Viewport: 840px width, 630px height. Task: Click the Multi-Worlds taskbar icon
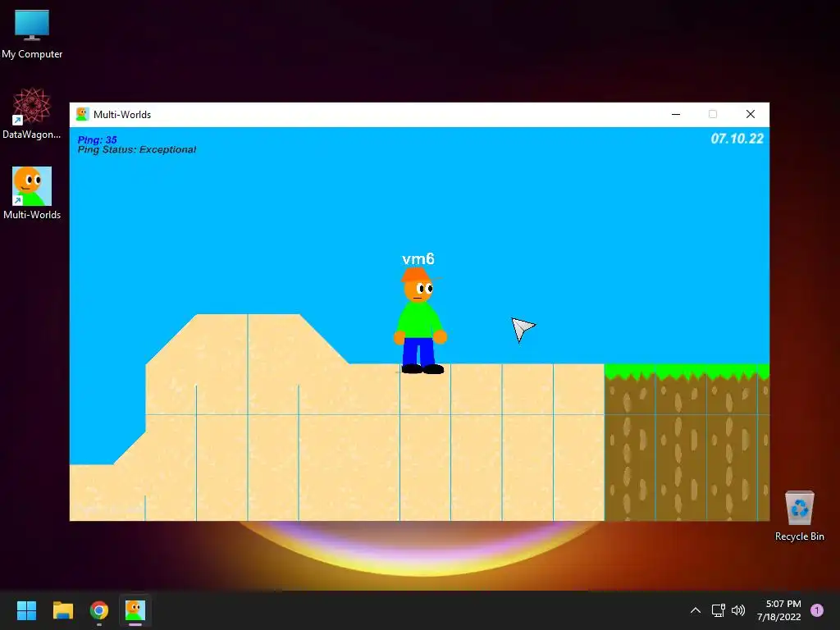tap(135, 610)
